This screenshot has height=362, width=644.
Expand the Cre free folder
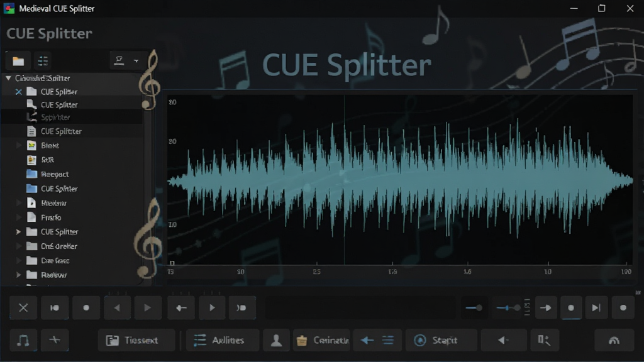pyautogui.click(x=18, y=261)
